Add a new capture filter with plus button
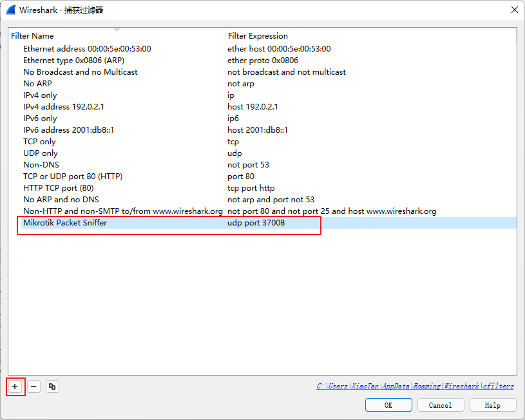Image resolution: width=525 pixels, height=420 pixels. click(15, 387)
